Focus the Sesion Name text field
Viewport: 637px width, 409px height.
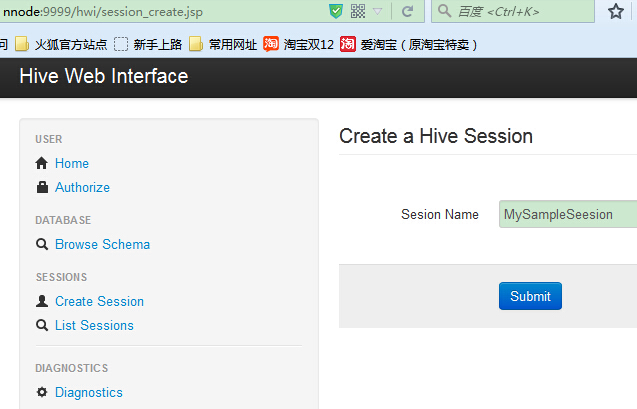pyautogui.click(x=568, y=214)
